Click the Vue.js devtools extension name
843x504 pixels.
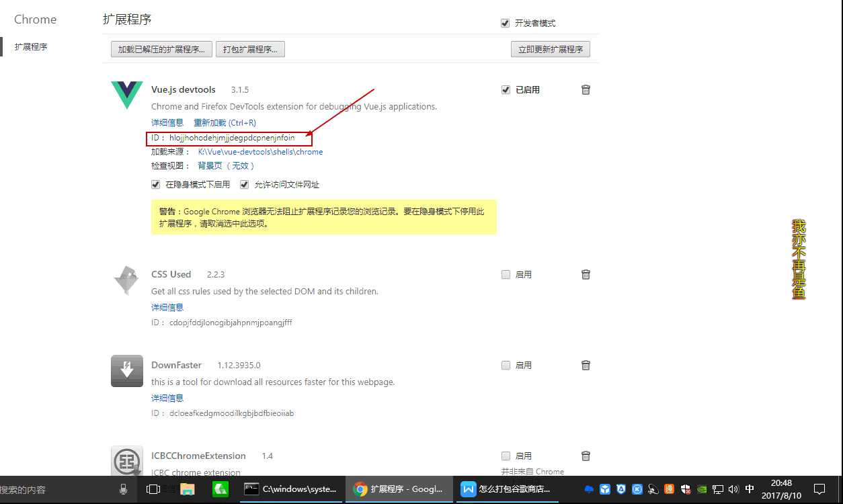click(x=184, y=89)
